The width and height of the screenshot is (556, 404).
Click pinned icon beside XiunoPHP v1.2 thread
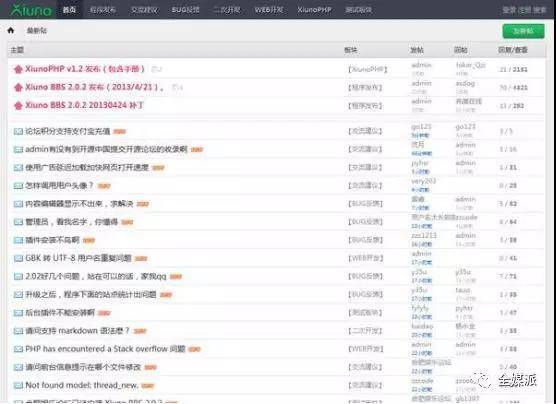click(18, 69)
